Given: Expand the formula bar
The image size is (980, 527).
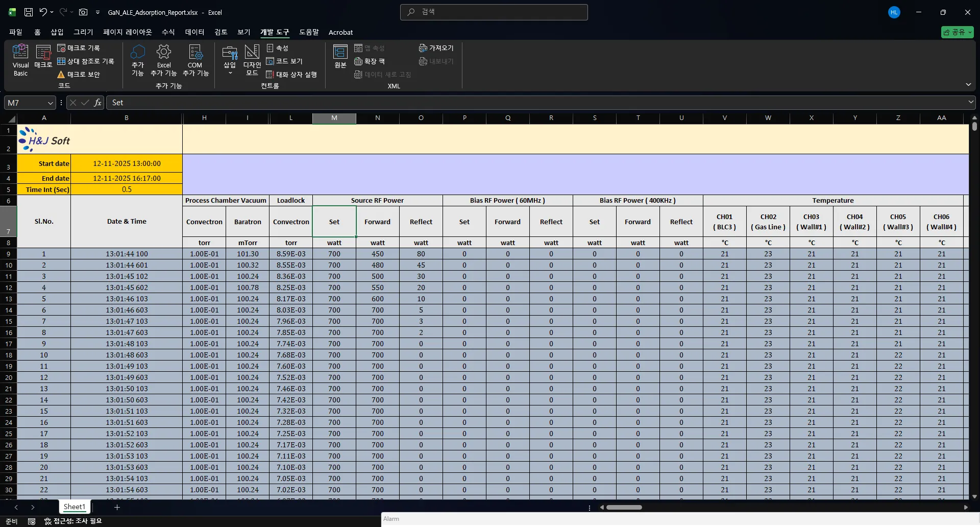Looking at the screenshot, I should pyautogui.click(x=971, y=102).
